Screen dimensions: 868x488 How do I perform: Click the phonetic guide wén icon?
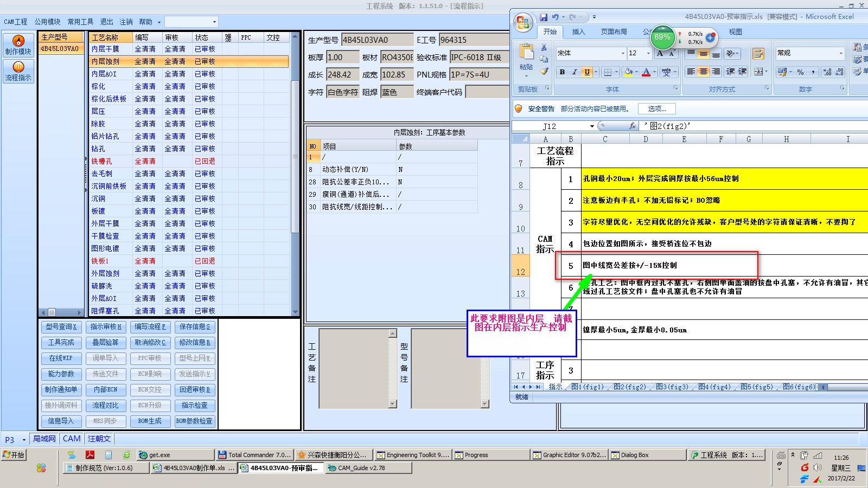pos(666,72)
